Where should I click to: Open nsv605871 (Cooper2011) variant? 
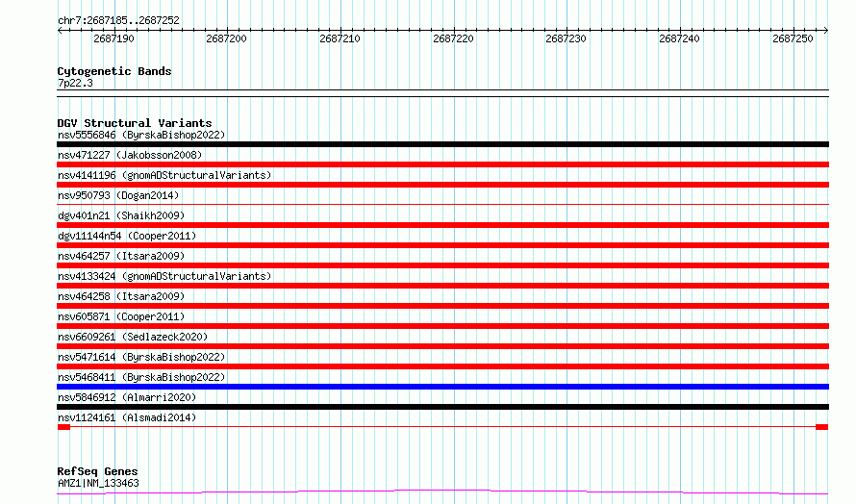[x=121, y=316]
